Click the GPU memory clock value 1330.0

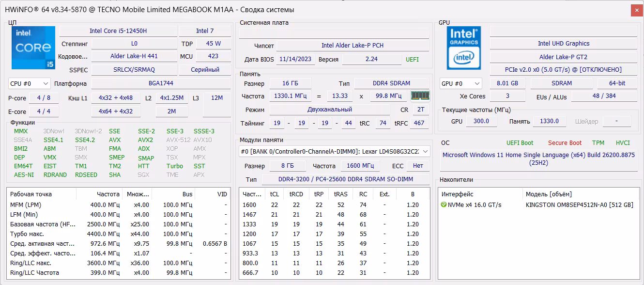tap(550, 121)
